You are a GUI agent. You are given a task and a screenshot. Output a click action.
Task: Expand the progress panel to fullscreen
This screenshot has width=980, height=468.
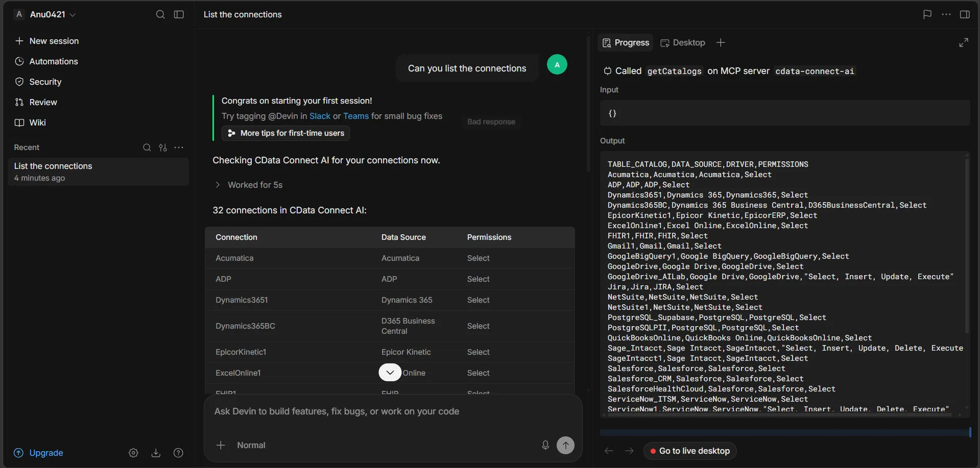coord(964,43)
